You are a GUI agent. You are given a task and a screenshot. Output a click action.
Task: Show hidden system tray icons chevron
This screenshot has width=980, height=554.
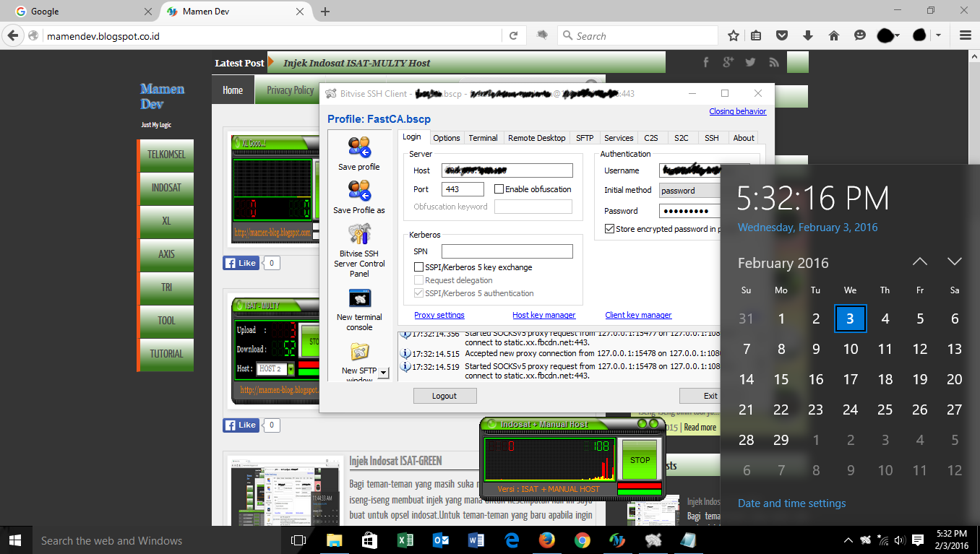coord(848,540)
